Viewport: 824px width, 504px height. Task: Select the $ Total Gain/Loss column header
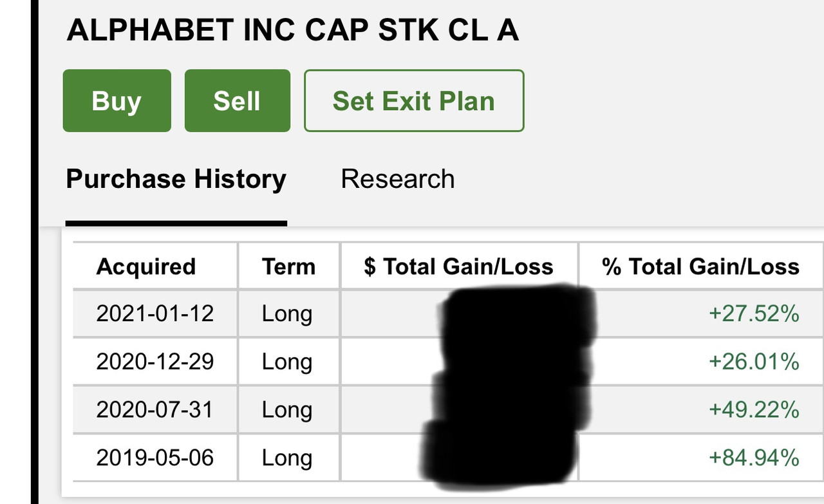point(458,266)
